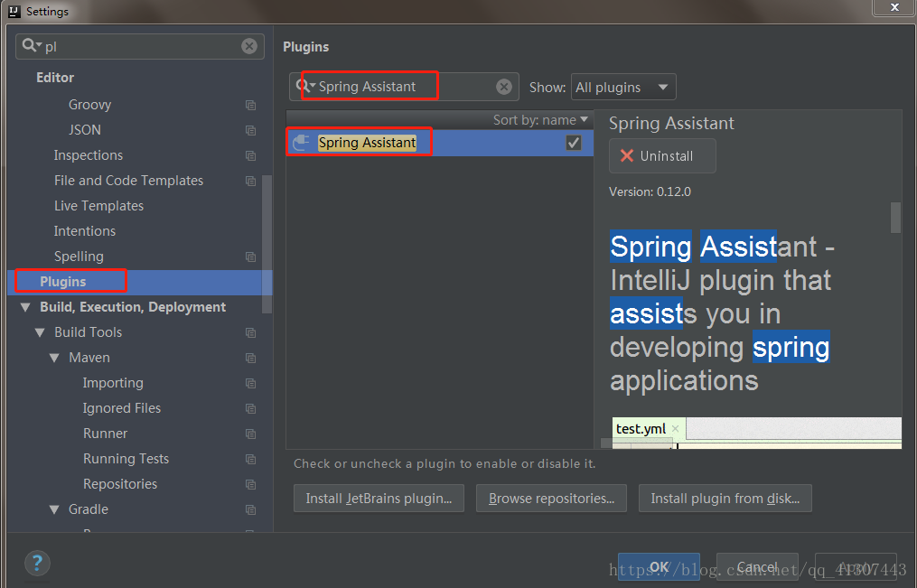917x588 pixels.
Task: Open the Running Tests settings
Action: (126, 459)
